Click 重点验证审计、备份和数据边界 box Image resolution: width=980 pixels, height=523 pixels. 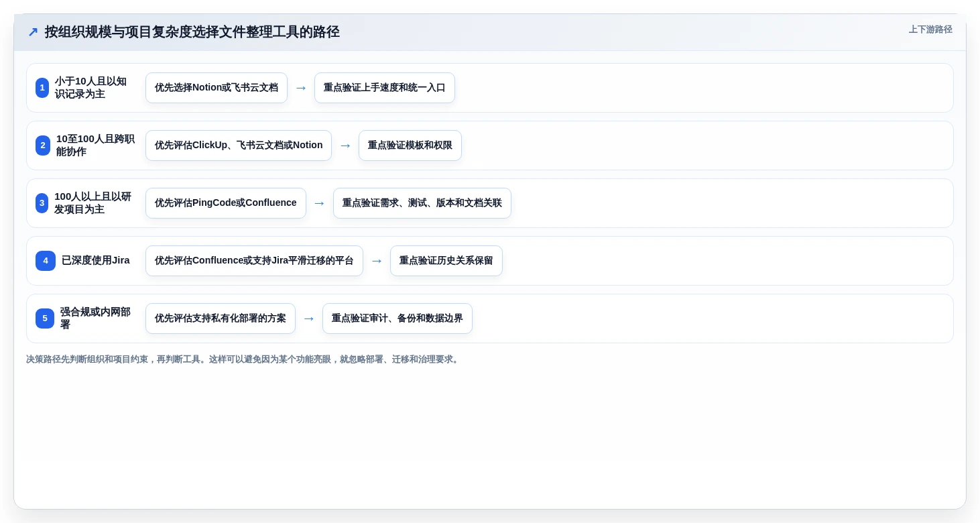tap(397, 318)
